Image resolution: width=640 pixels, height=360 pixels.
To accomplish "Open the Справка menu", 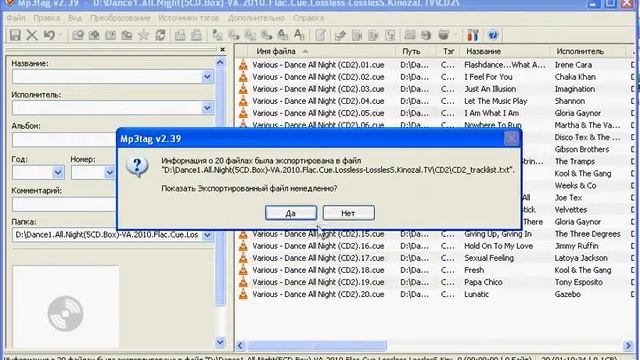I will click(x=308, y=18).
